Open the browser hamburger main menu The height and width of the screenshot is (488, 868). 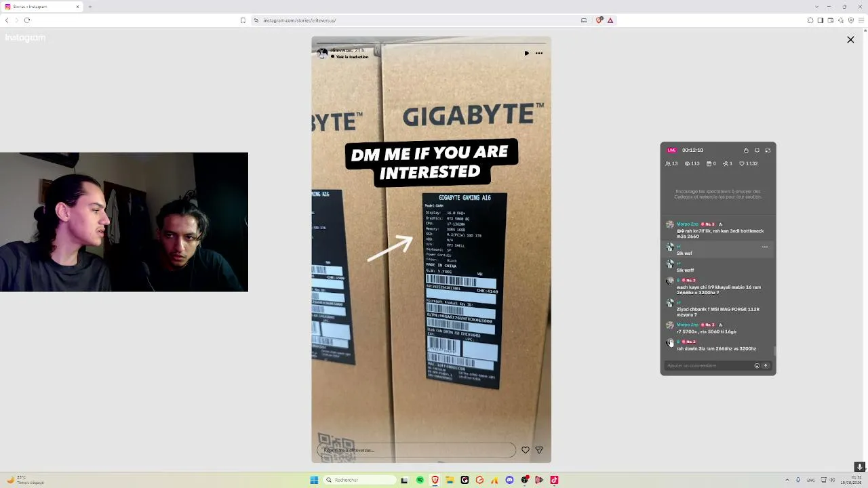point(861,20)
